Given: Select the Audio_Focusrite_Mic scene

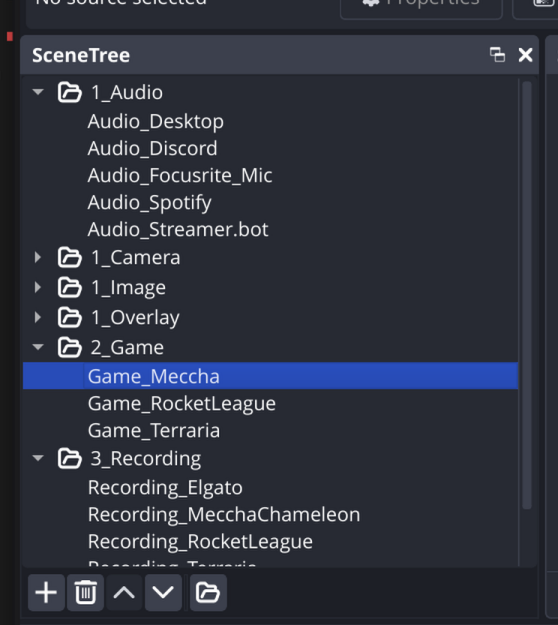Looking at the screenshot, I should pos(270,175).
